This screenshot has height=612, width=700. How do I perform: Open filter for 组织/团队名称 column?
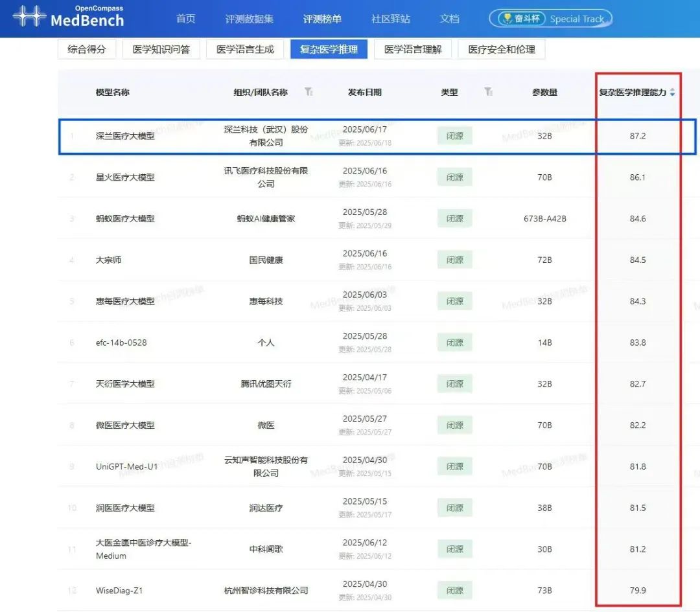309,92
